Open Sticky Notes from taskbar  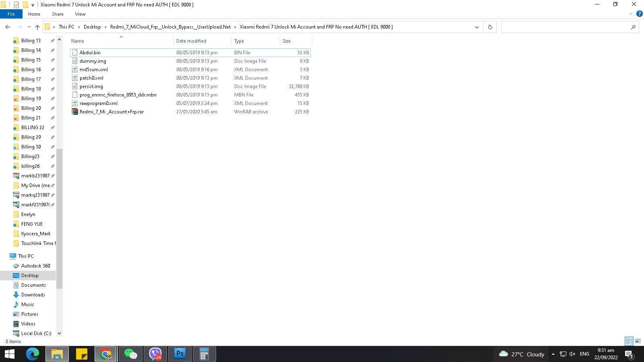pyautogui.click(x=82, y=354)
